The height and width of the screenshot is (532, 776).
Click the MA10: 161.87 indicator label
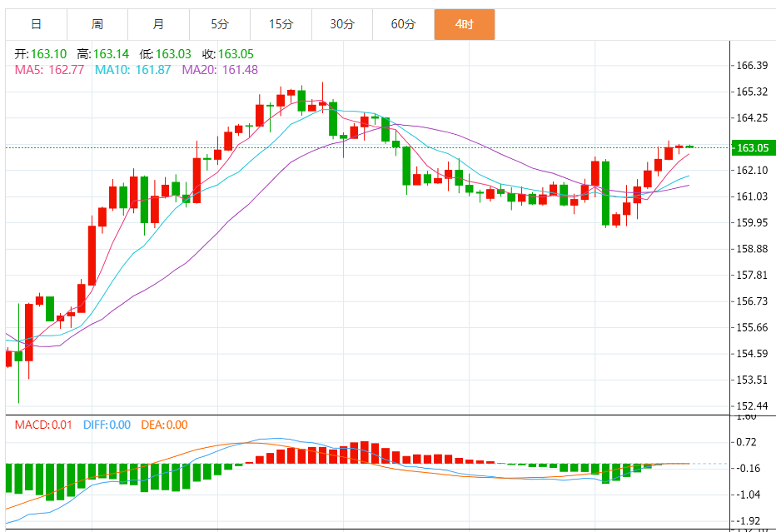(132, 70)
